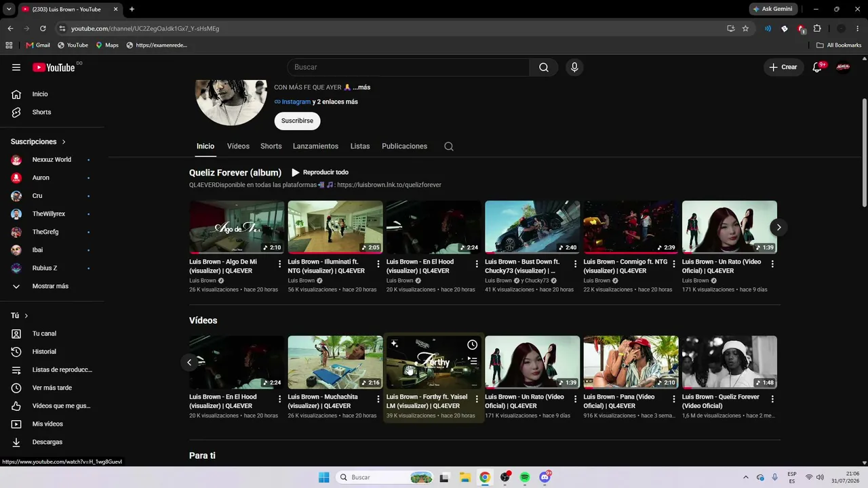Open the Ask Gemini button

pyautogui.click(x=772, y=9)
